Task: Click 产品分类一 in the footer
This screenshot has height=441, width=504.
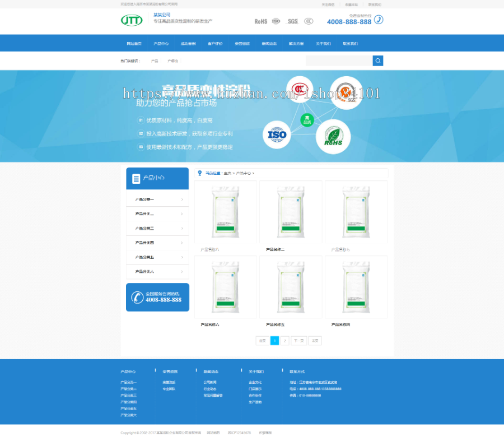Action: pyautogui.click(x=129, y=383)
